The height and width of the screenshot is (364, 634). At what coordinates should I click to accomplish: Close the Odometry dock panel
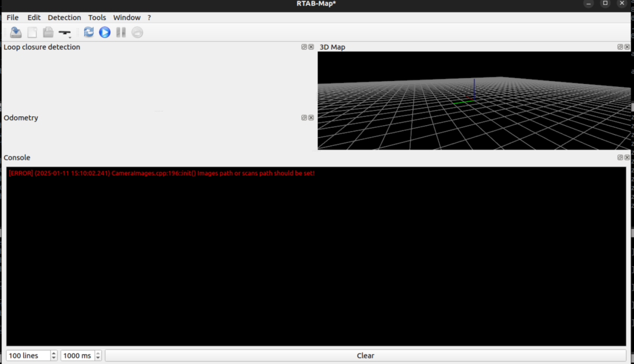tap(311, 118)
